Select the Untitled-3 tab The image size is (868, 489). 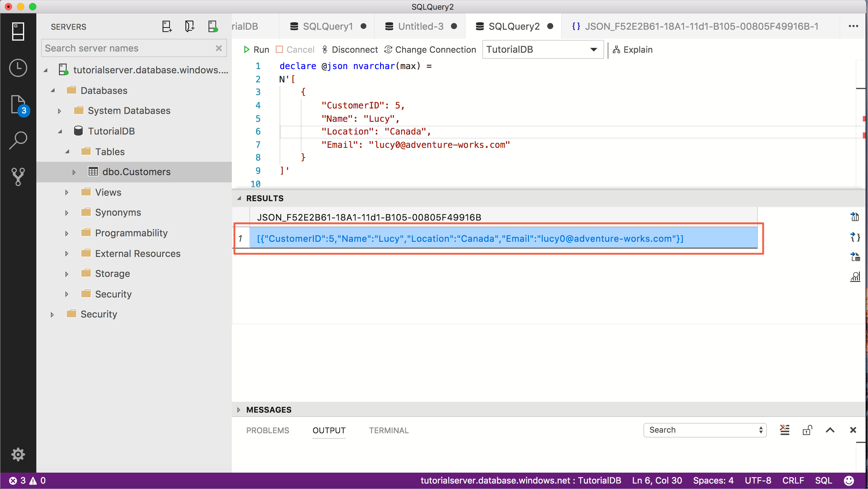(420, 26)
